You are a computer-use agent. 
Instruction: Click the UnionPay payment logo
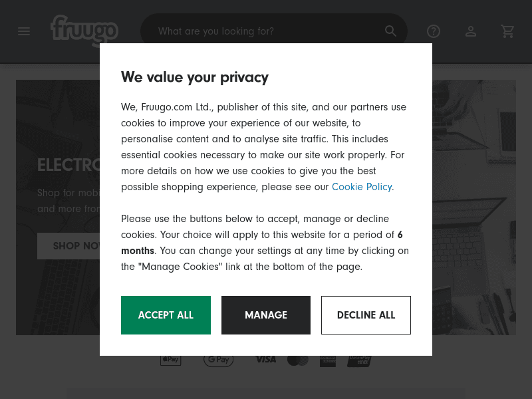coord(359,360)
